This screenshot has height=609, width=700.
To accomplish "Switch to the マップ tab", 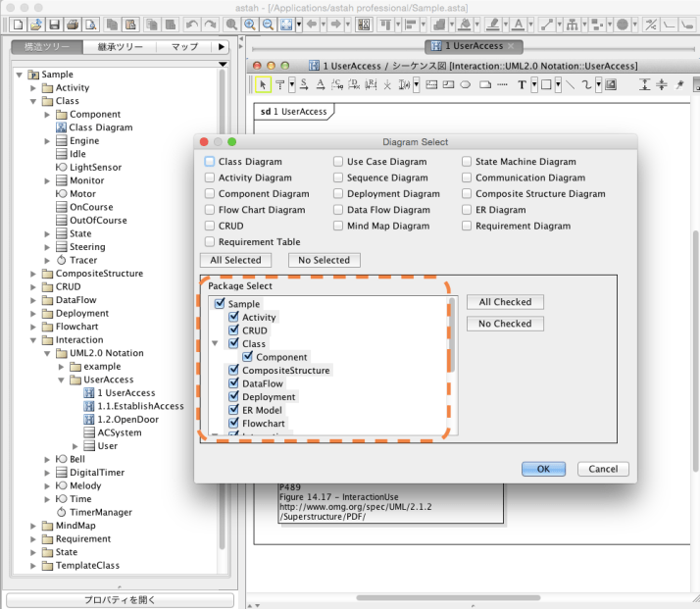I will coord(184,46).
